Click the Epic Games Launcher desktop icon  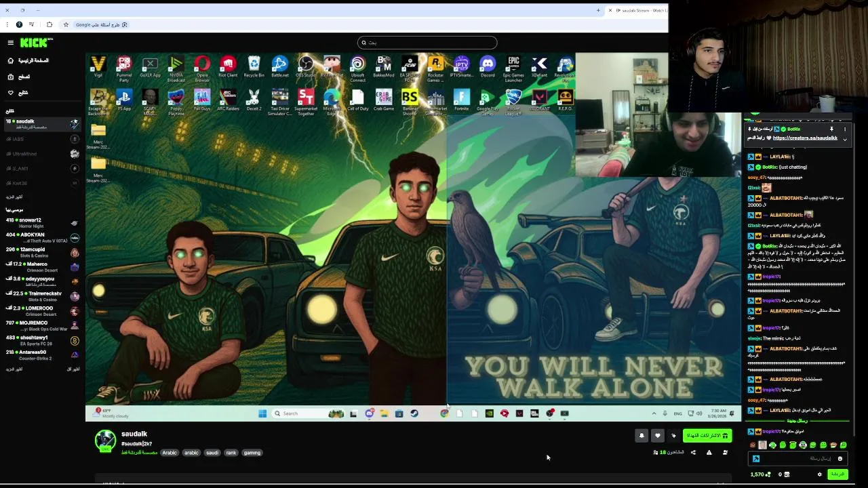coord(513,68)
